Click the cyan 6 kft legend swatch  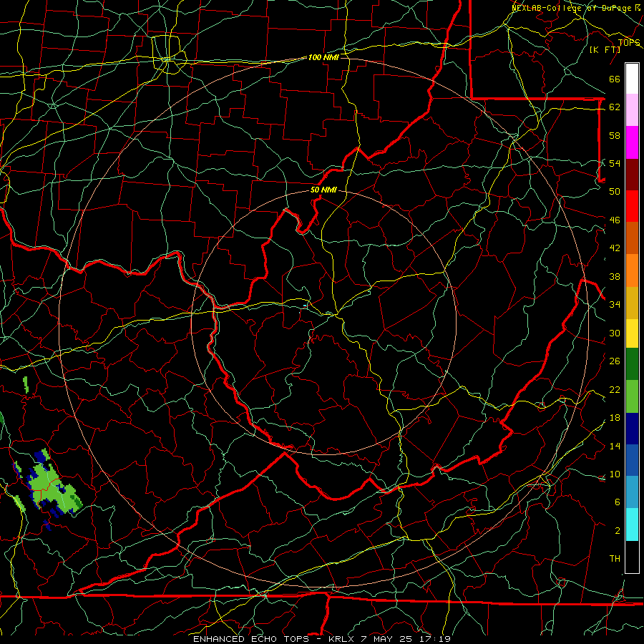pyautogui.click(x=632, y=525)
